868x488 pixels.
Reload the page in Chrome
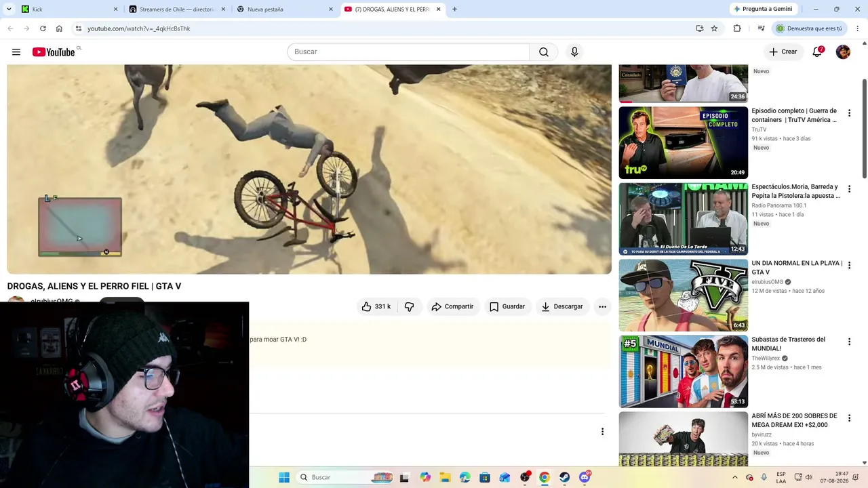click(43, 28)
